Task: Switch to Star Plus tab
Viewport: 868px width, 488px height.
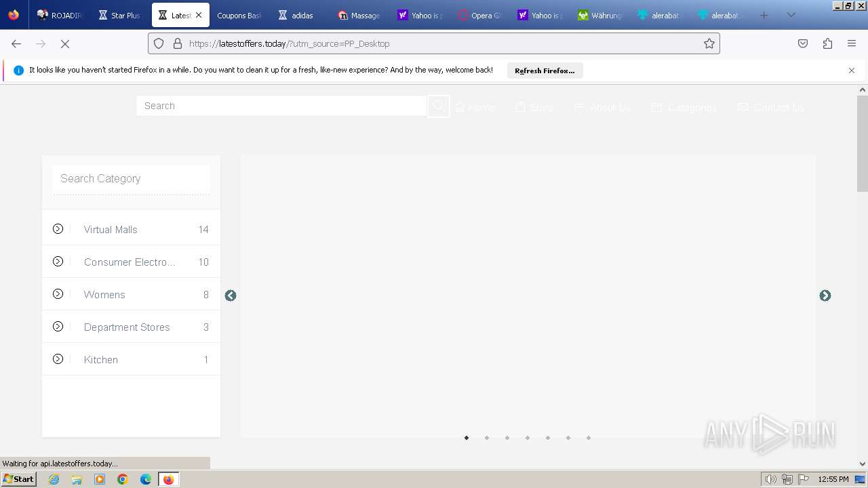Action: click(119, 15)
